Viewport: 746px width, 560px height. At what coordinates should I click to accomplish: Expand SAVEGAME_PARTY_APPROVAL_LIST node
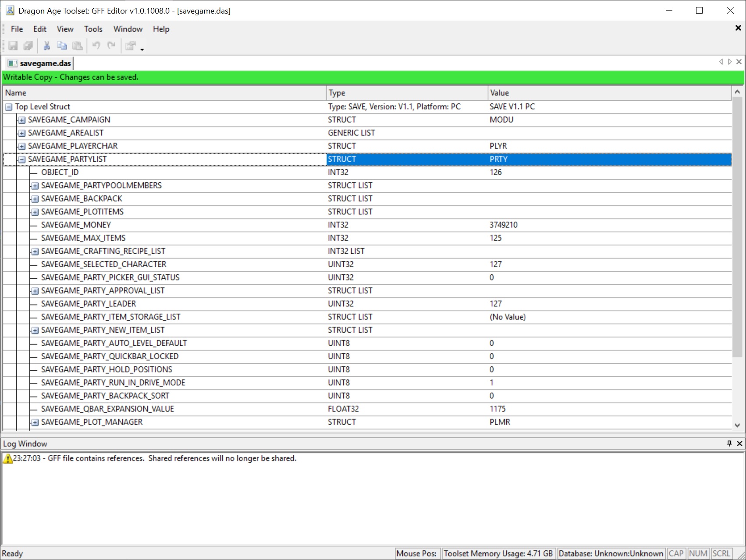point(35,291)
